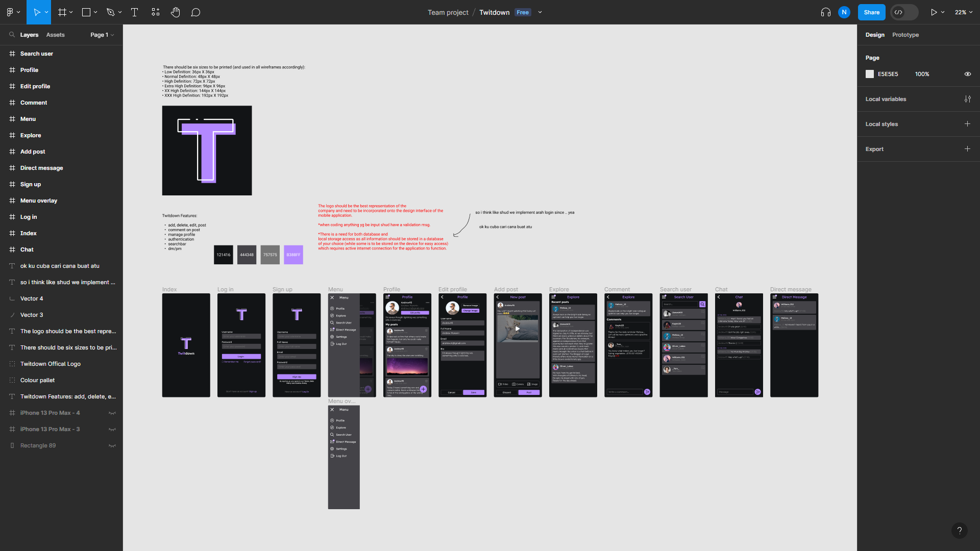Switch to the Assets tab
This screenshot has width=980, height=551.
pyautogui.click(x=55, y=35)
